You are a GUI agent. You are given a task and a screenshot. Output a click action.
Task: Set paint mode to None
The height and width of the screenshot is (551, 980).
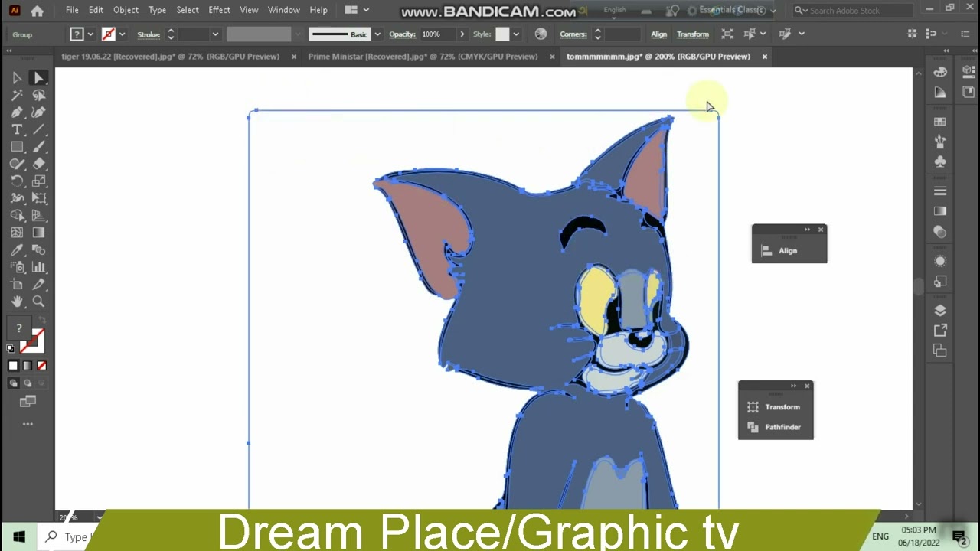point(41,366)
